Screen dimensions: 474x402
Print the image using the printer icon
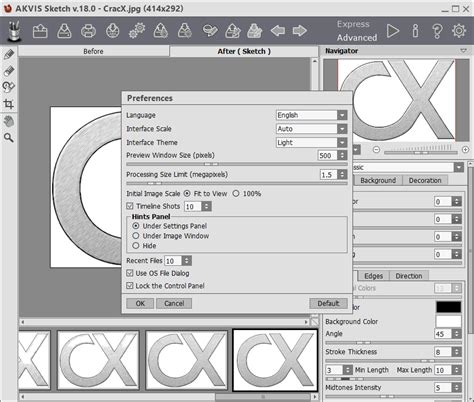point(88,31)
